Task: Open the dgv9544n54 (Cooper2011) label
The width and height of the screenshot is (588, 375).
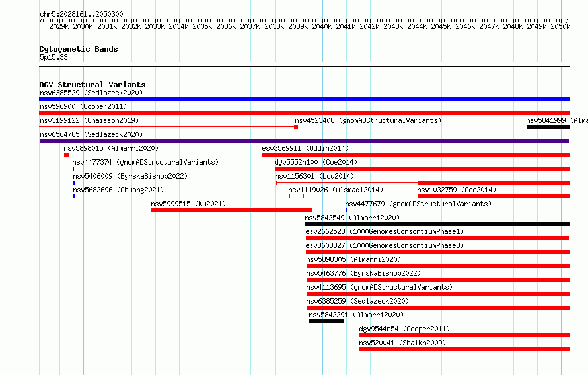Action: 404,329
